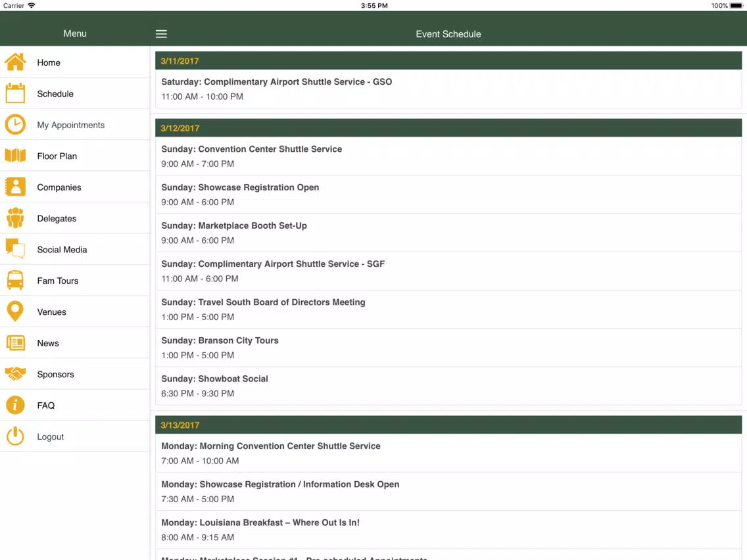Click the News newspaper icon

tap(15, 343)
